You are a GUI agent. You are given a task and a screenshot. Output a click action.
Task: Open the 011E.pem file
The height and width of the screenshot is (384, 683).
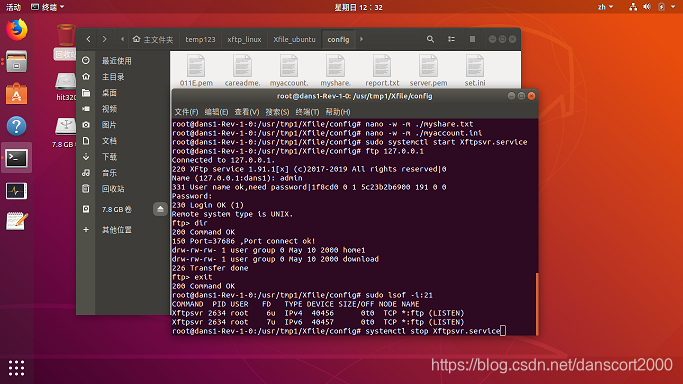196,70
